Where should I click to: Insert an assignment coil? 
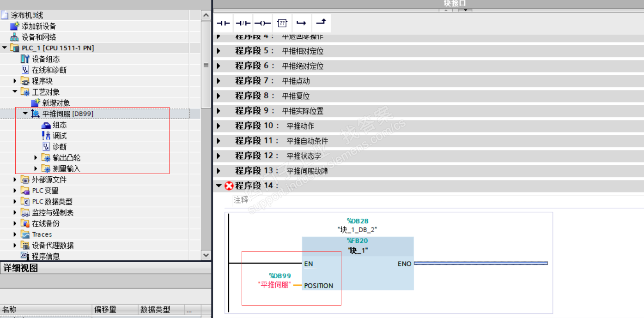pyautogui.click(x=263, y=23)
